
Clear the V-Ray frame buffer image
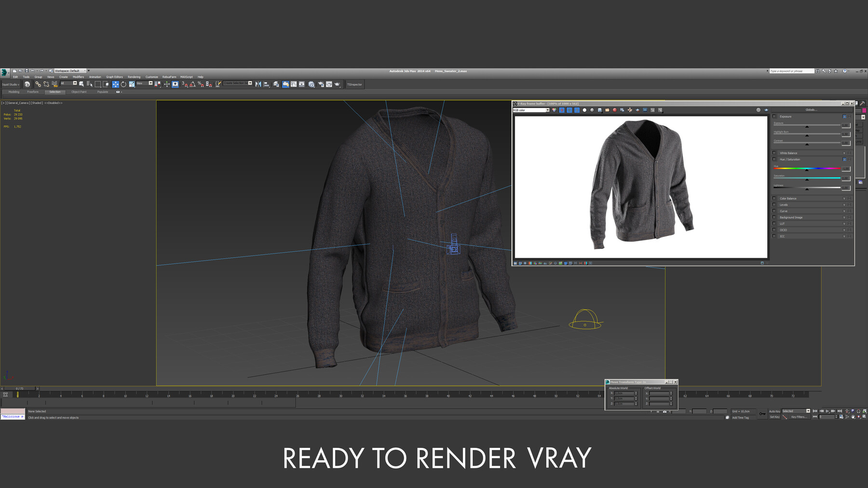pos(615,110)
